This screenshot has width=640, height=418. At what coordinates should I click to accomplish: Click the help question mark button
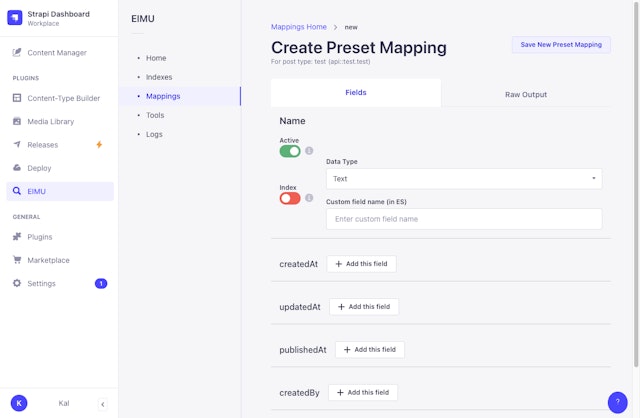coord(618,401)
